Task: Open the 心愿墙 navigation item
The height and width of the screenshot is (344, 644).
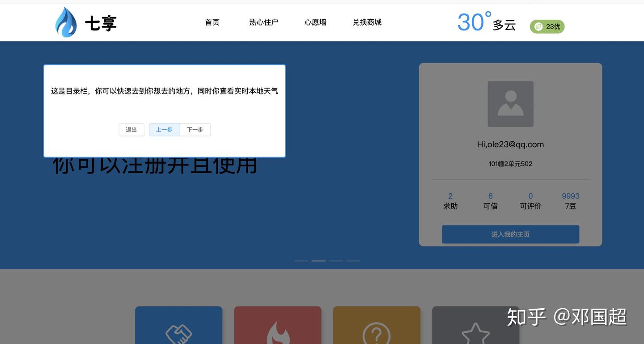Action: [x=315, y=22]
